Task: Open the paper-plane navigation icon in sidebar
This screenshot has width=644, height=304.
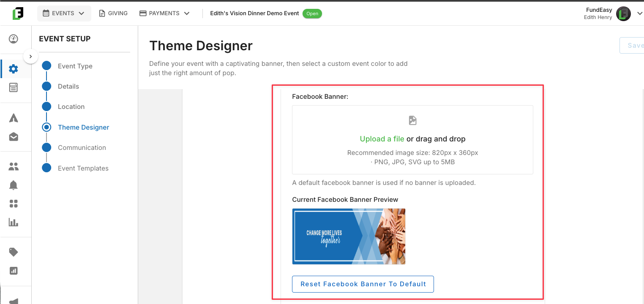Action: [x=14, y=118]
